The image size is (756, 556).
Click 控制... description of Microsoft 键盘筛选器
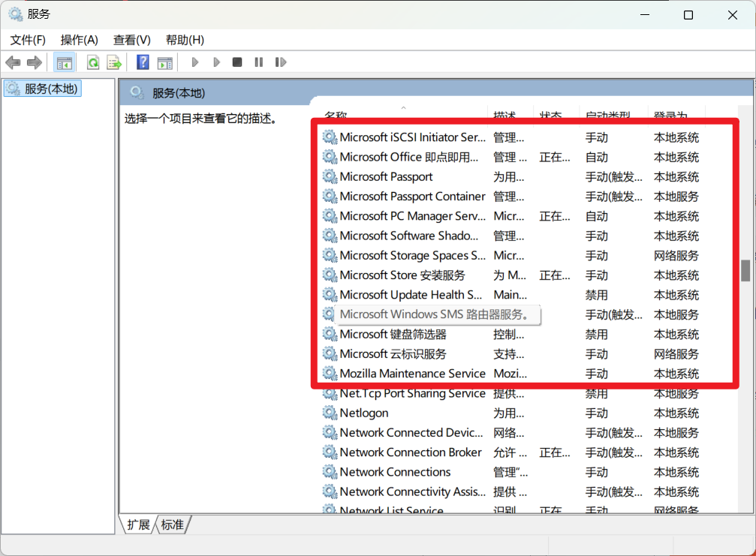coord(509,335)
